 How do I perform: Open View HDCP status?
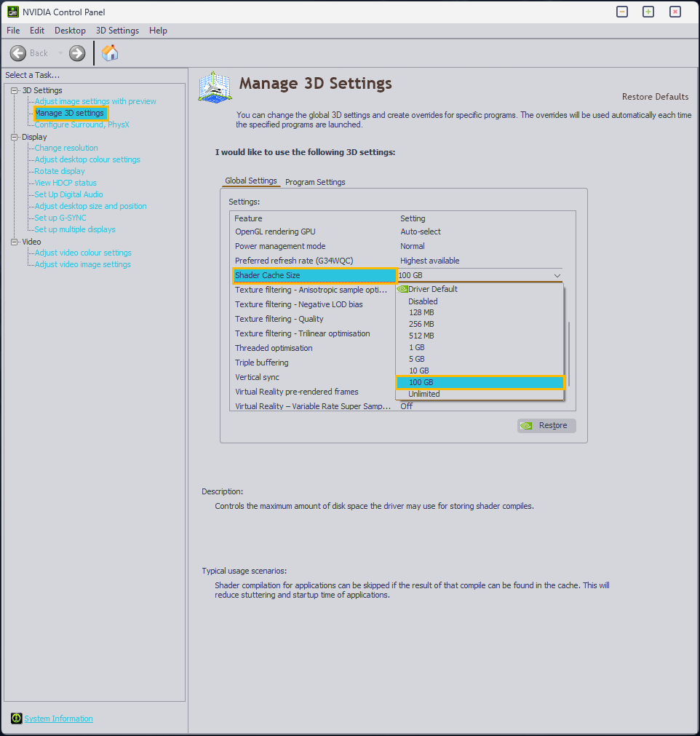coord(65,183)
